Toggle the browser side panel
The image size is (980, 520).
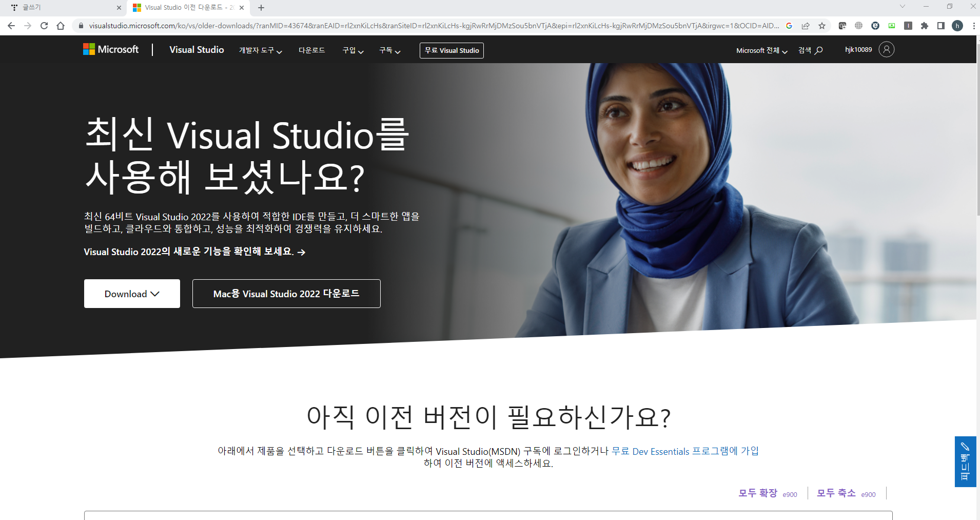(x=941, y=26)
